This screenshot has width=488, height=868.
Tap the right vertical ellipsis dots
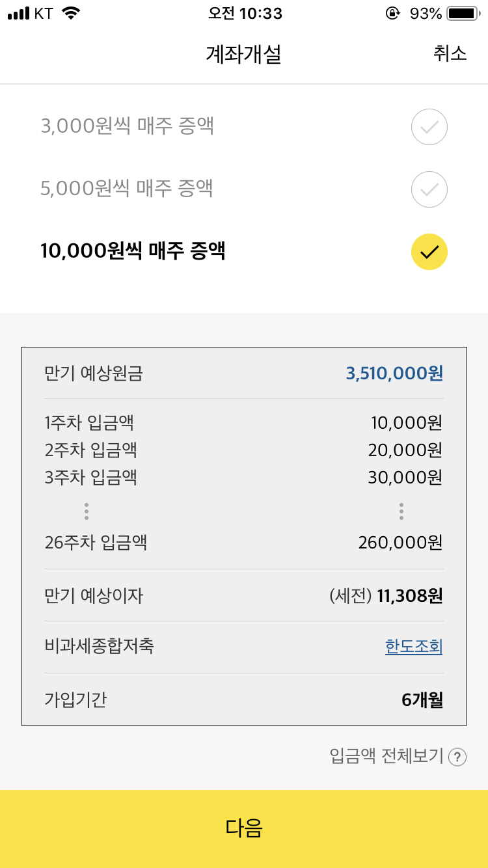(401, 511)
